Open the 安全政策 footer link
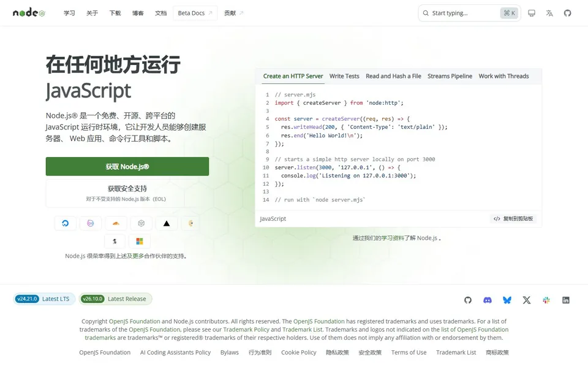Image resolution: width=588 pixels, height=368 pixels. coord(370,352)
